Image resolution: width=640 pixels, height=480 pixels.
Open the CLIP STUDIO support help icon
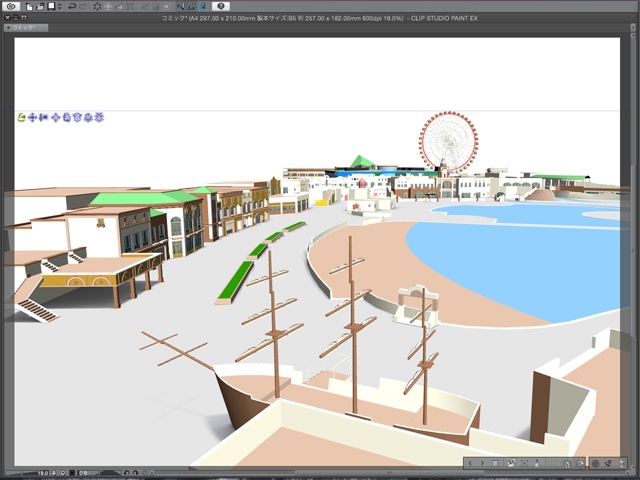[x=221, y=6]
